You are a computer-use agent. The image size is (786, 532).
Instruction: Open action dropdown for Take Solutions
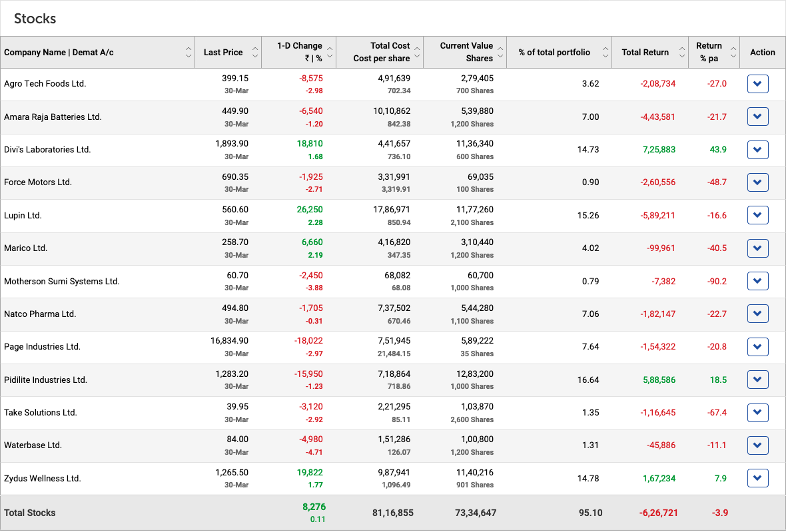(757, 413)
